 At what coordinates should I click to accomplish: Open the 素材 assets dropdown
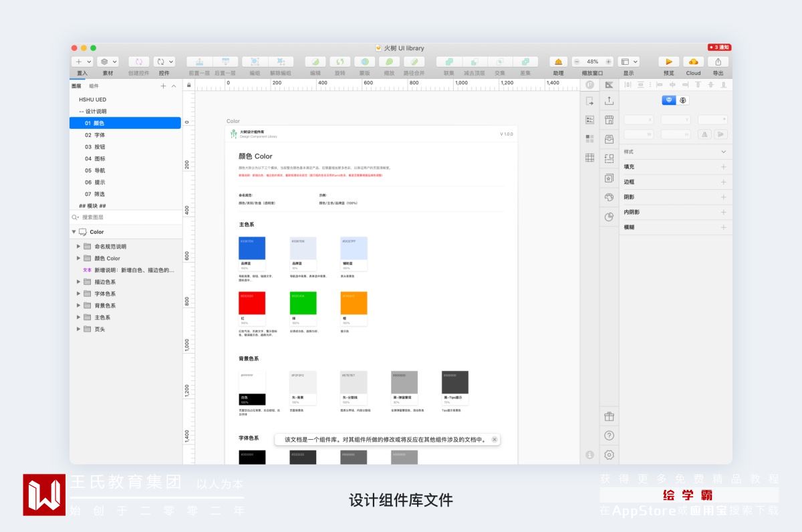(x=108, y=61)
